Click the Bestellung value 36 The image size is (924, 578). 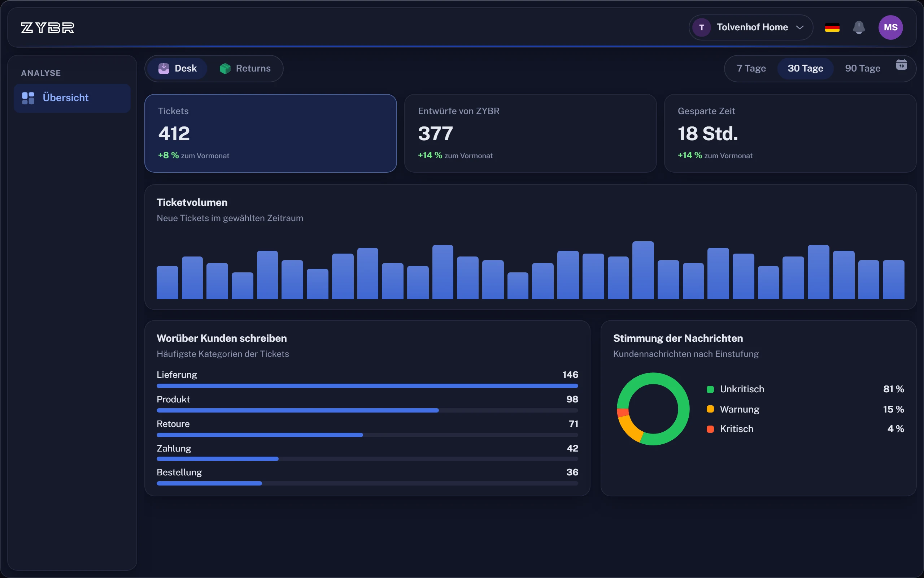(572, 473)
